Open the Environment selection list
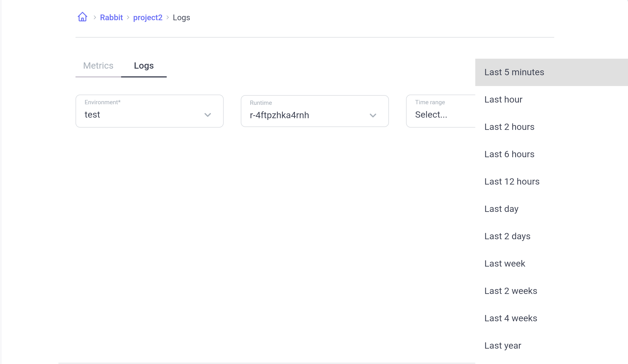 click(142, 114)
